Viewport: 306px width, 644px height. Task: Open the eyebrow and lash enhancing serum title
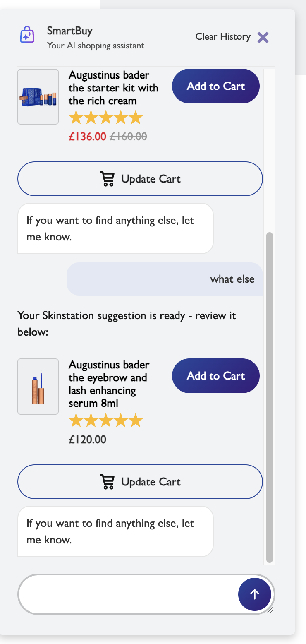tap(109, 384)
